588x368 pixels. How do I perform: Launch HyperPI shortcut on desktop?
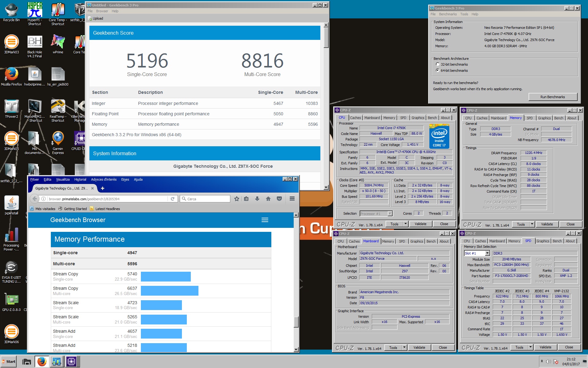(x=35, y=14)
